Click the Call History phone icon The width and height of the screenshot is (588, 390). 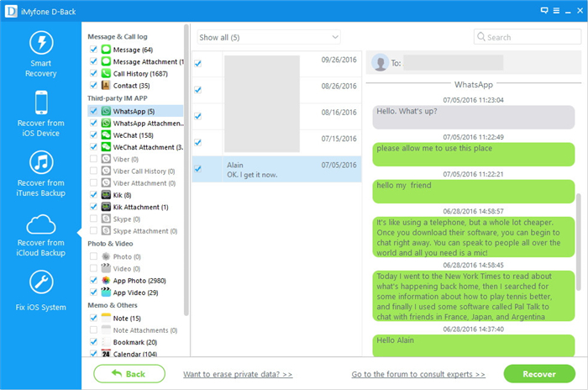(x=106, y=74)
